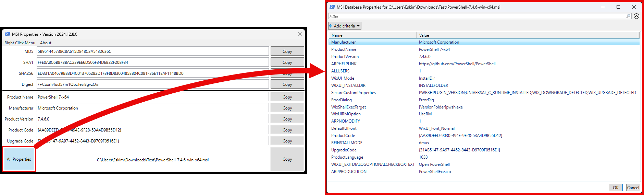Select the Digest text field
This screenshot has width=644, height=195.
click(152, 84)
